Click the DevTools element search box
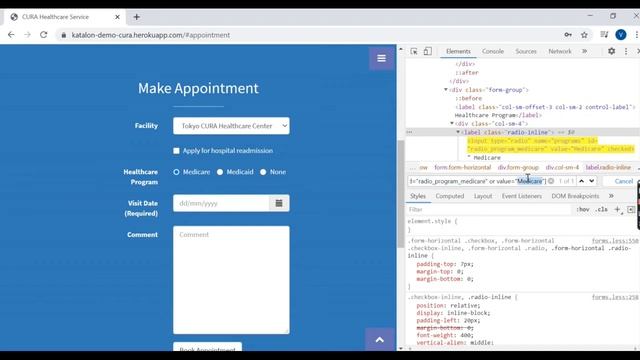 477,181
